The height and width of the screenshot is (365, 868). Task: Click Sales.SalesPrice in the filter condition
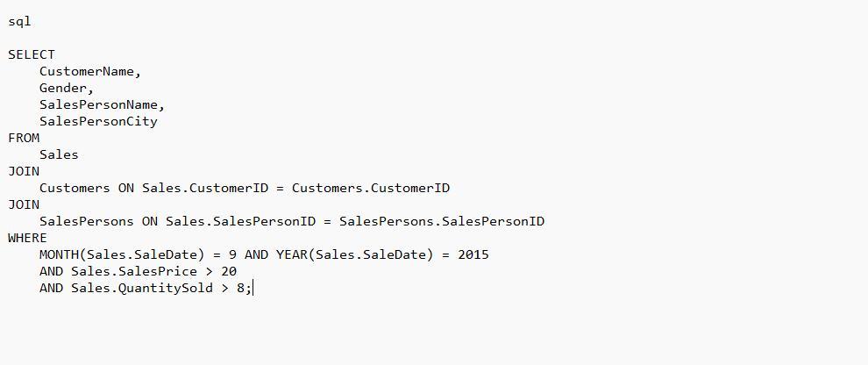pyautogui.click(x=134, y=271)
